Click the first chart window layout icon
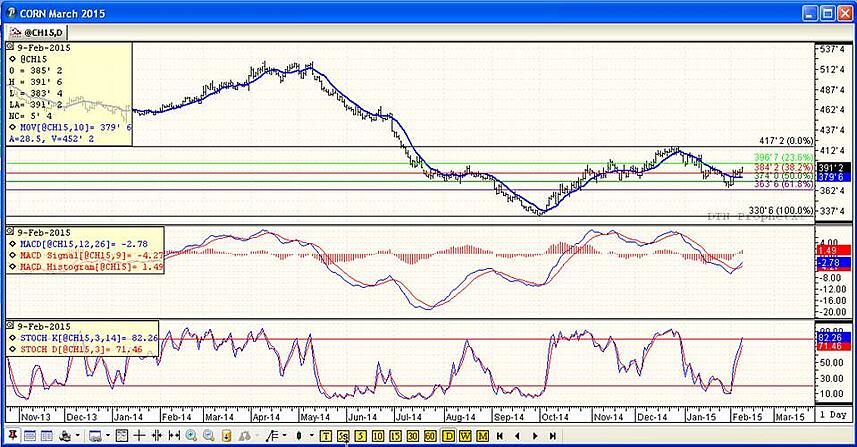This screenshot has height=447, width=857. [x=30, y=436]
